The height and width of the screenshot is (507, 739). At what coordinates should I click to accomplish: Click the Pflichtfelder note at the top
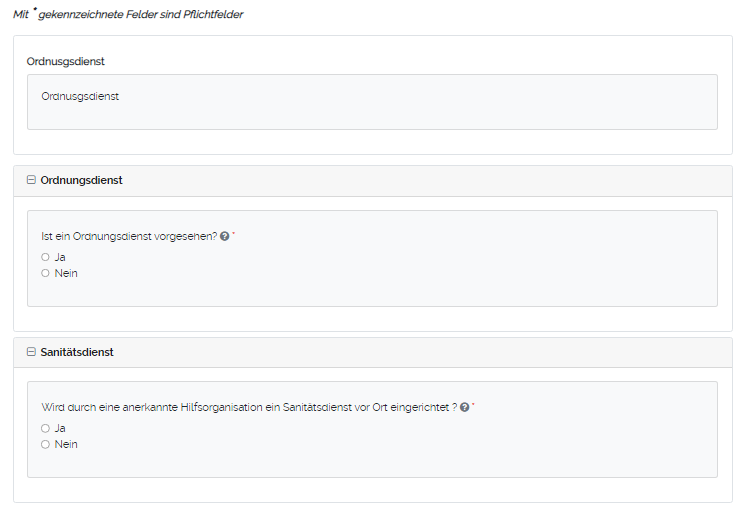point(127,15)
